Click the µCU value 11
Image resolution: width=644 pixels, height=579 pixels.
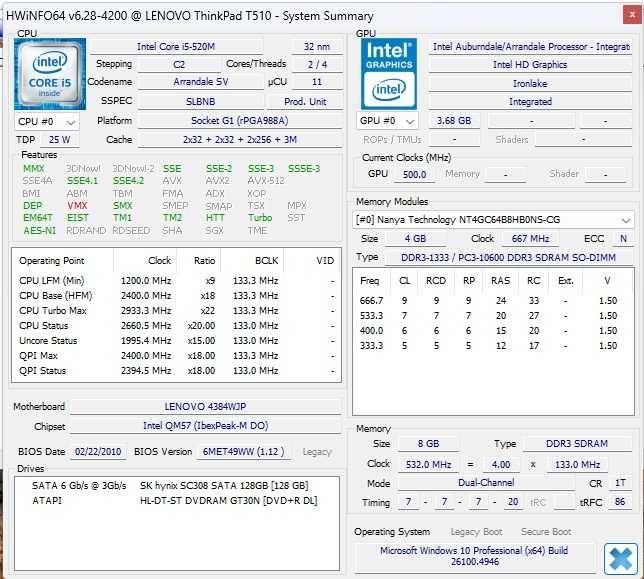317,82
